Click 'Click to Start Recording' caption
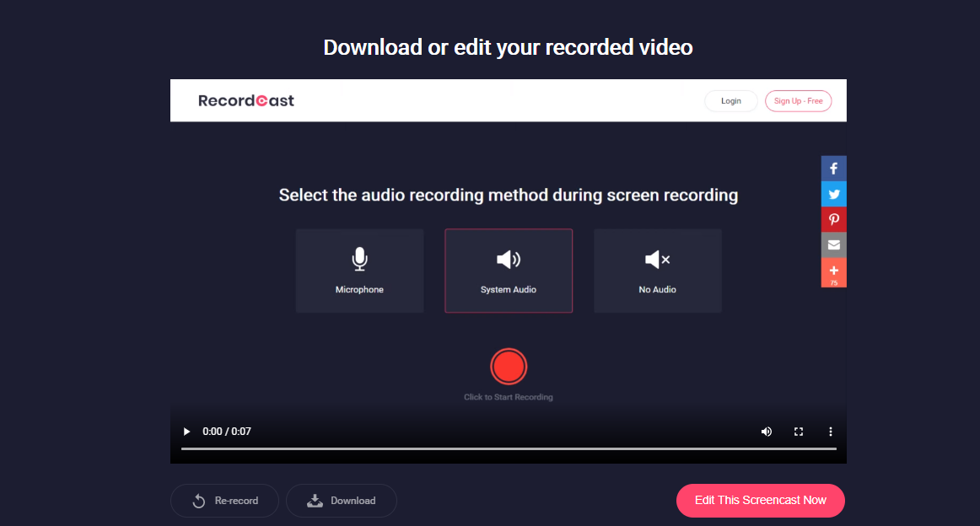The image size is (980, 526). click(509, 397)
